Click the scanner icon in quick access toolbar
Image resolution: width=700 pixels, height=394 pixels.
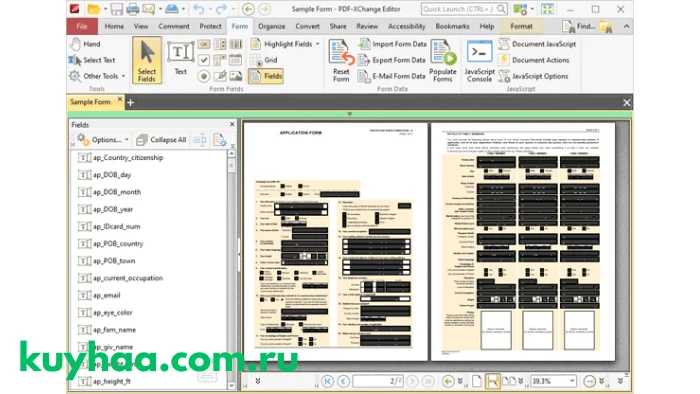(171, 9)
